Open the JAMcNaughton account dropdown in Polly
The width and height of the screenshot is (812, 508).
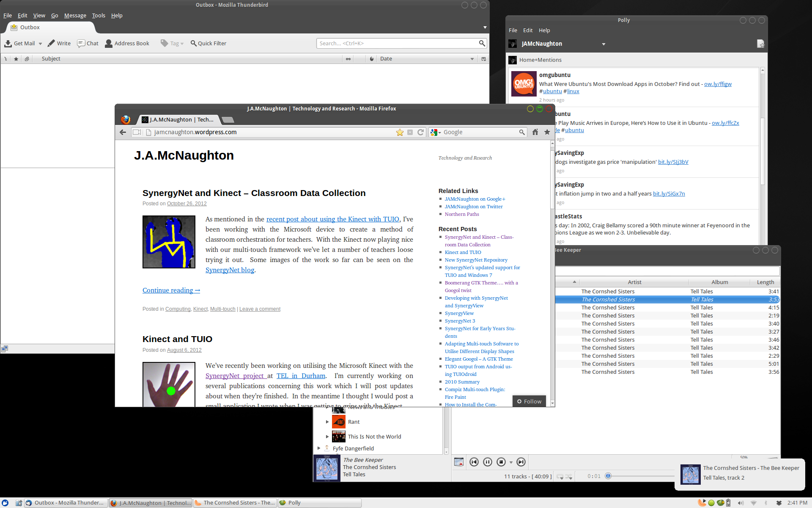point(604,44)
